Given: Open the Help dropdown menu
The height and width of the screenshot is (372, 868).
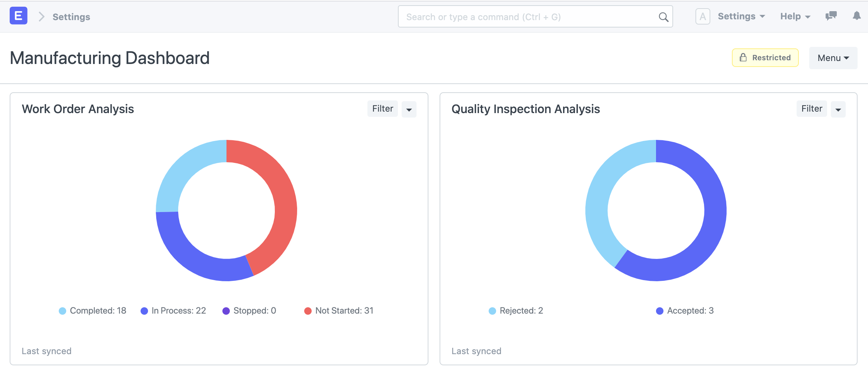Looking at the screenshot, I should [x=795, y=16].
